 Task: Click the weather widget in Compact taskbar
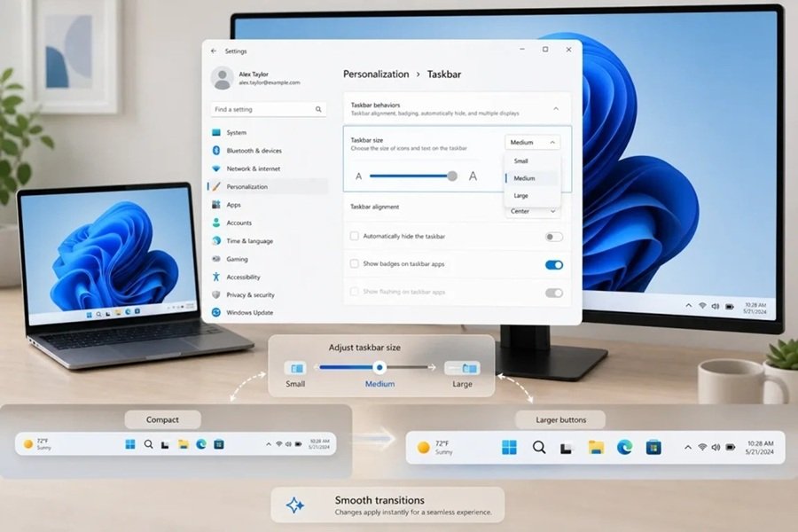pyautogui.click(x=37, y=444)
